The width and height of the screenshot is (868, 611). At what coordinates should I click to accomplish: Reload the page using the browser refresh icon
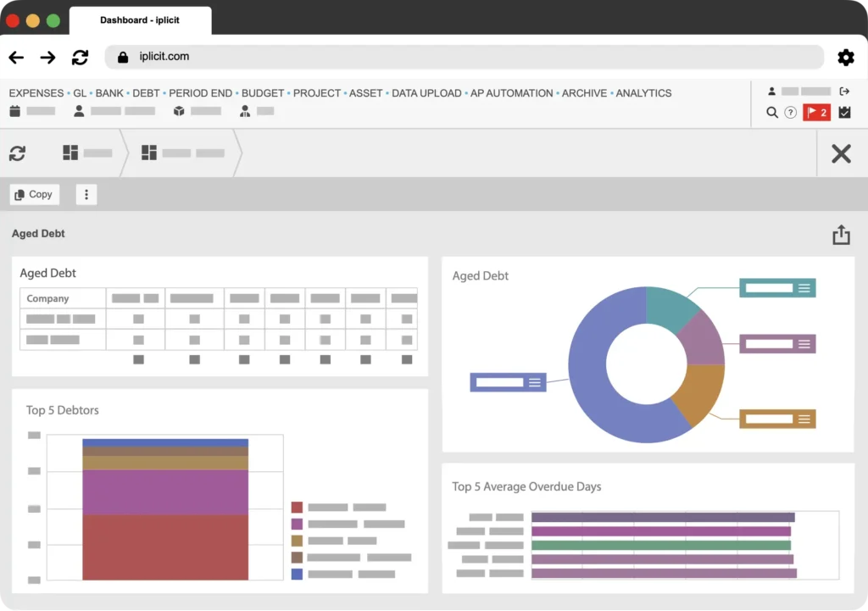(81, 57)
